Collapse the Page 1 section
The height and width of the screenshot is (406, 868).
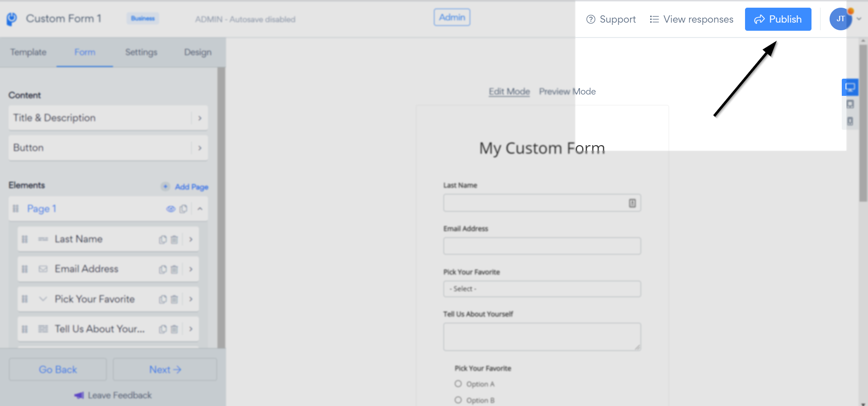pyautogui.click(x=200, y=209)
